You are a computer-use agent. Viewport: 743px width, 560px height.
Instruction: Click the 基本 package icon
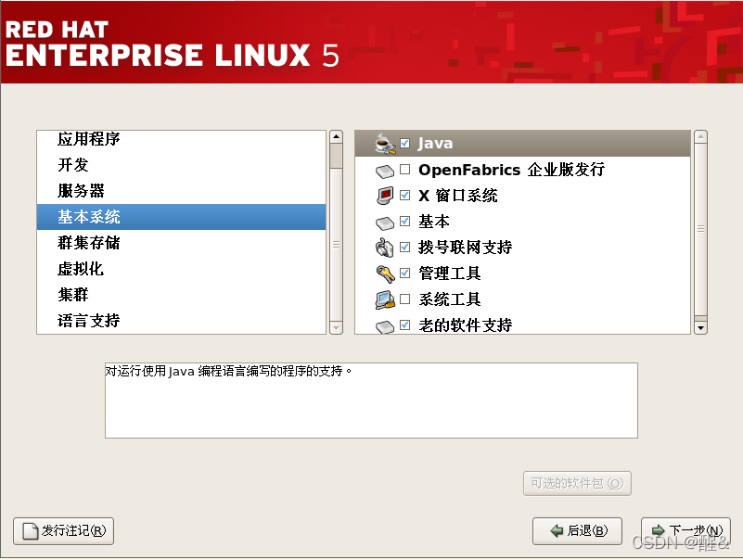[385, 223]
